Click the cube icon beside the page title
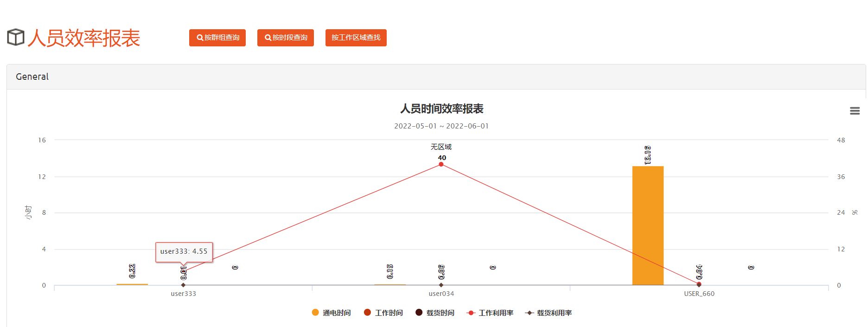 [x=16, y=38]
